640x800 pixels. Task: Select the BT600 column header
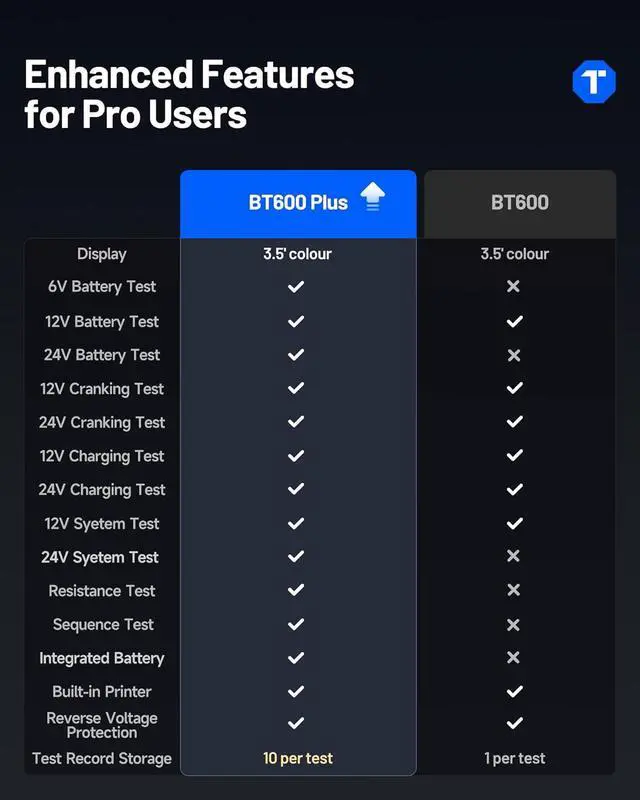pos(520,203)
